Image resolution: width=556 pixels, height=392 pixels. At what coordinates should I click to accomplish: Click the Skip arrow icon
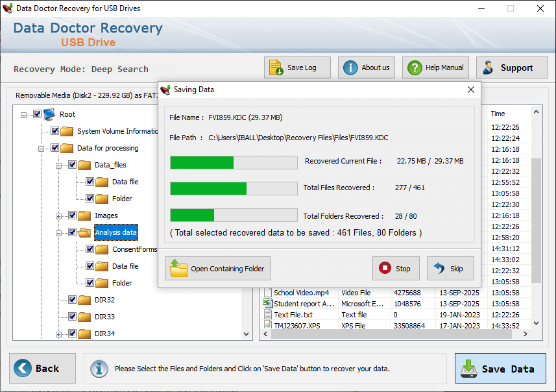(x=439, y=268)
